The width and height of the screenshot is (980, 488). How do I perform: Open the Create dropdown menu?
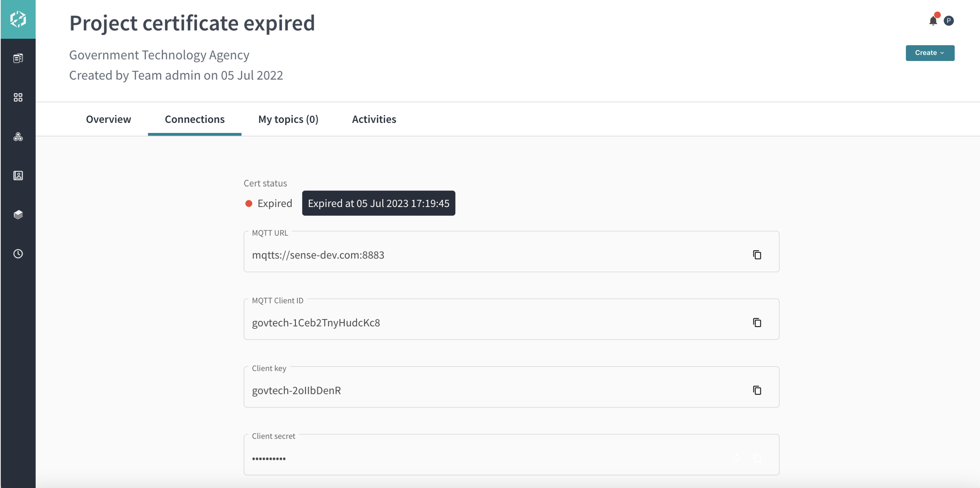point(930,53)
